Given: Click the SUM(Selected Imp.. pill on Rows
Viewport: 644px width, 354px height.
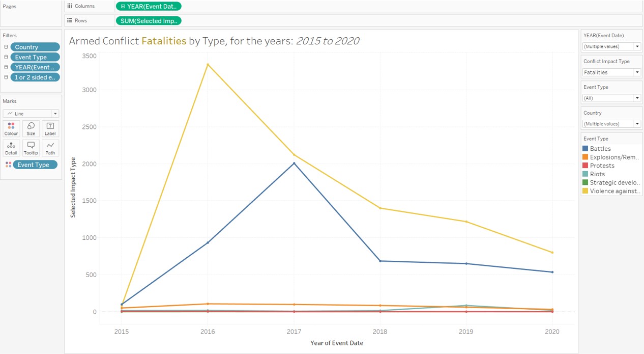Looking at the screenshot, I should (x=148, y=21).
